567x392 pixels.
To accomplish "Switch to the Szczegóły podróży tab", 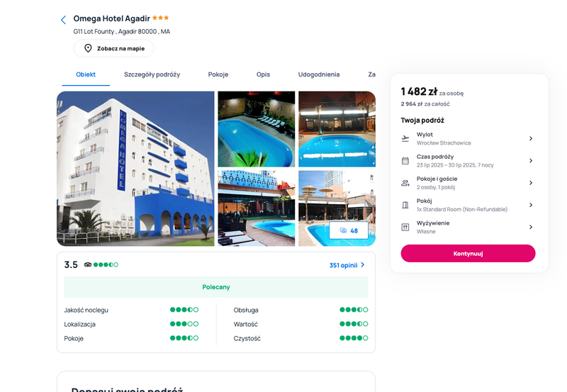I will (152, 74).
